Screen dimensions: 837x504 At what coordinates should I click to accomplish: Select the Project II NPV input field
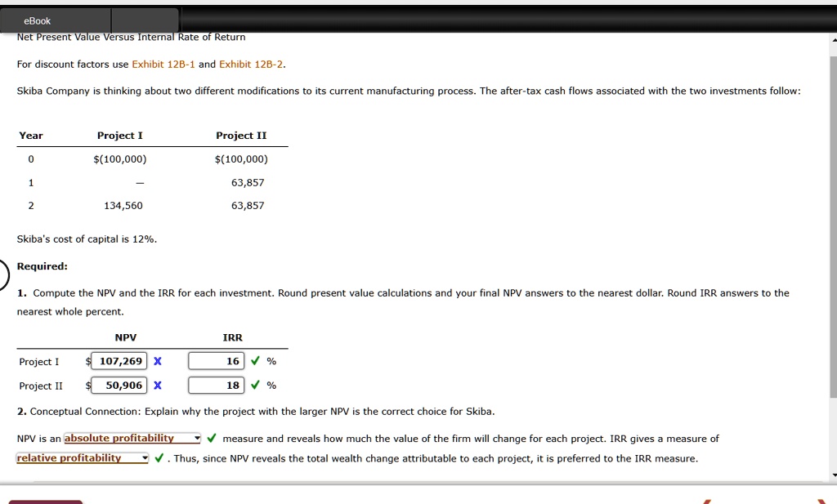click(x=119, y=385)
